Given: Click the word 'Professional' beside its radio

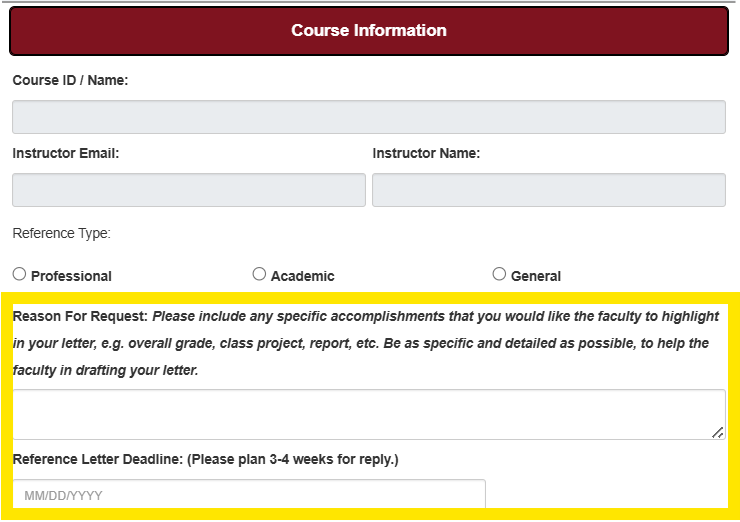Looking at the screenshot, I should (71, 276).
